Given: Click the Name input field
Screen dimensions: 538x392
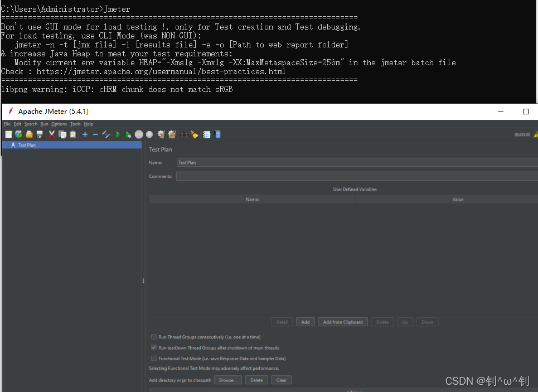Looking at the screenshot, I should click(357, 162).
